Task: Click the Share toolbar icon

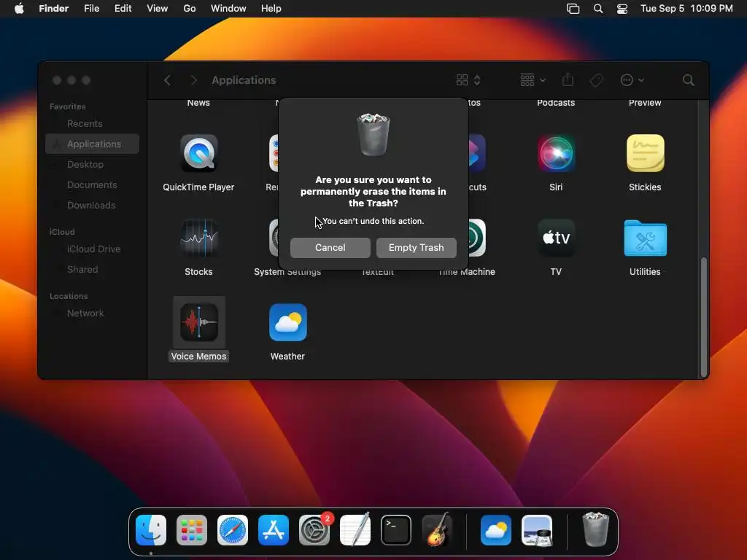Action: pos(568,79)
